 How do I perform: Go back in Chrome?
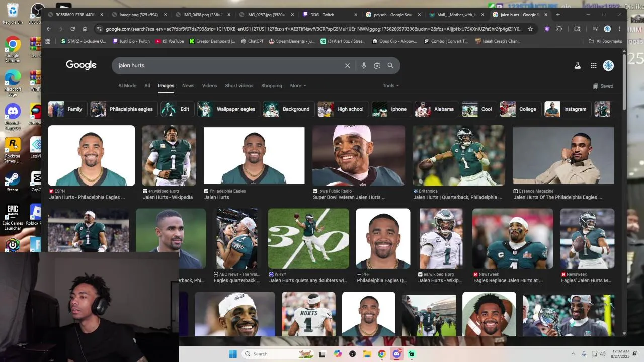pos(49,29)
